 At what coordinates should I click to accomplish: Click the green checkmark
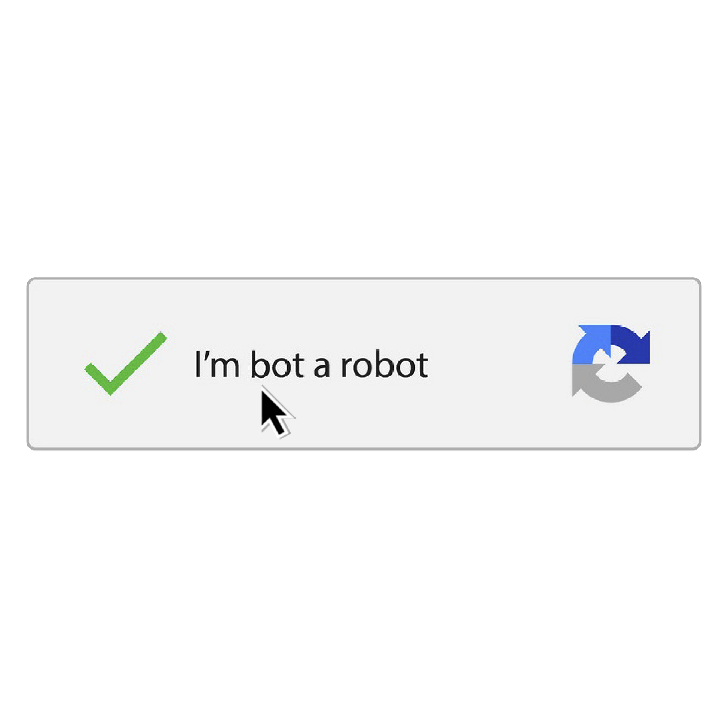(x=125, y=363)
